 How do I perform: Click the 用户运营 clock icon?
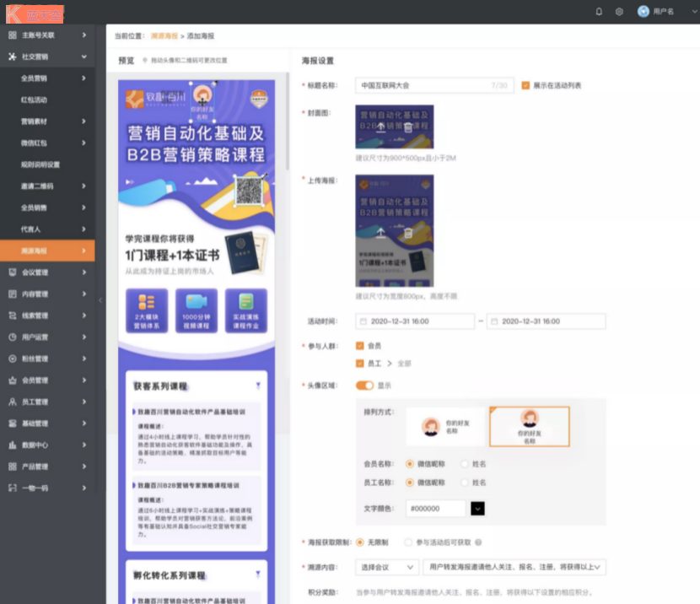click(13, 337)
